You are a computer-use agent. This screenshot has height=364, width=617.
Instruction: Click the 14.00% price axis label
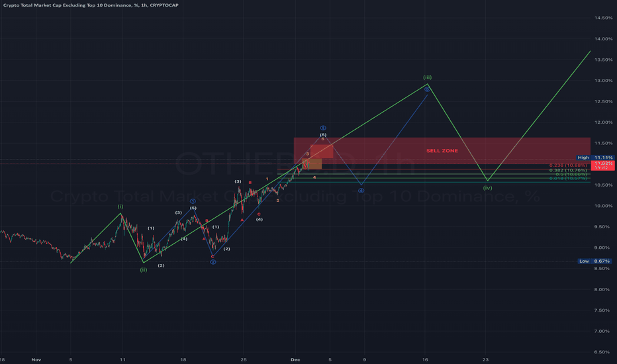(x=603, y=39)
